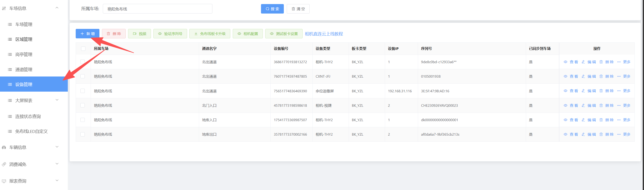Check row with device type CXNT-JFJ
This screenshot has width=644, height=190.
(x=82, y=76)
